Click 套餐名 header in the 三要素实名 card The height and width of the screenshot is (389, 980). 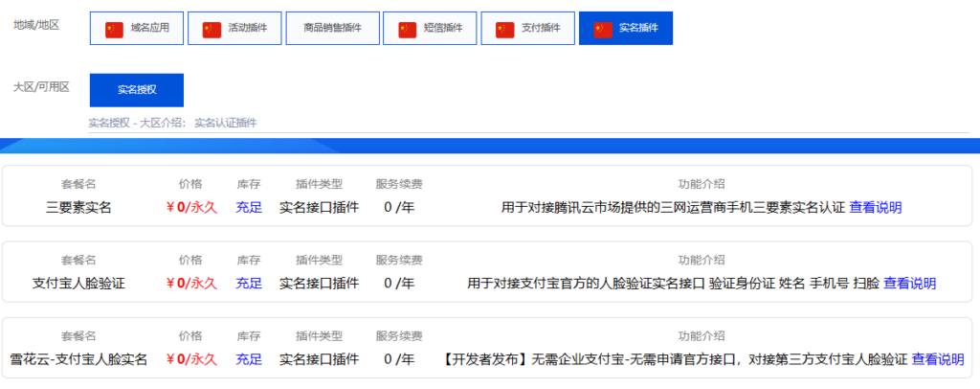[x=78, y=185]
